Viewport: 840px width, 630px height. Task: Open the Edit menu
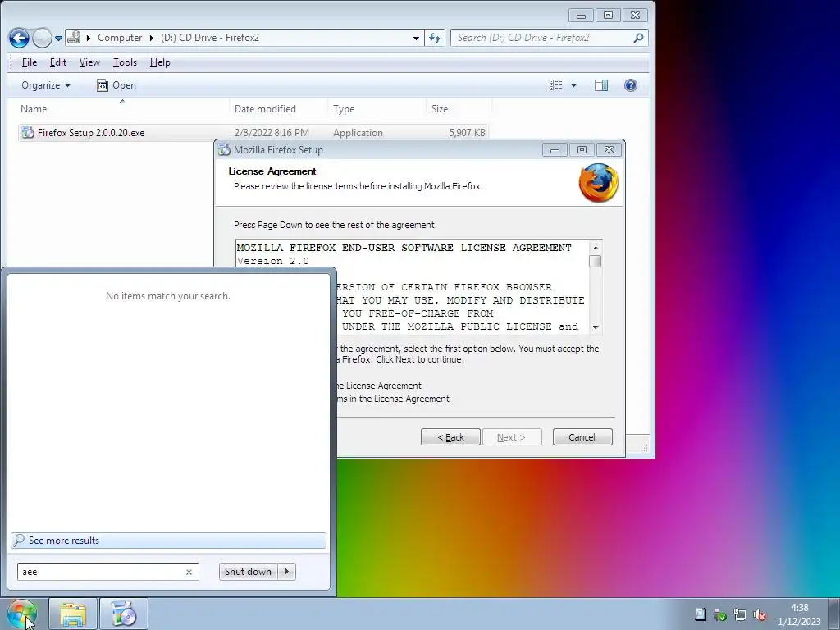point(58,62)
